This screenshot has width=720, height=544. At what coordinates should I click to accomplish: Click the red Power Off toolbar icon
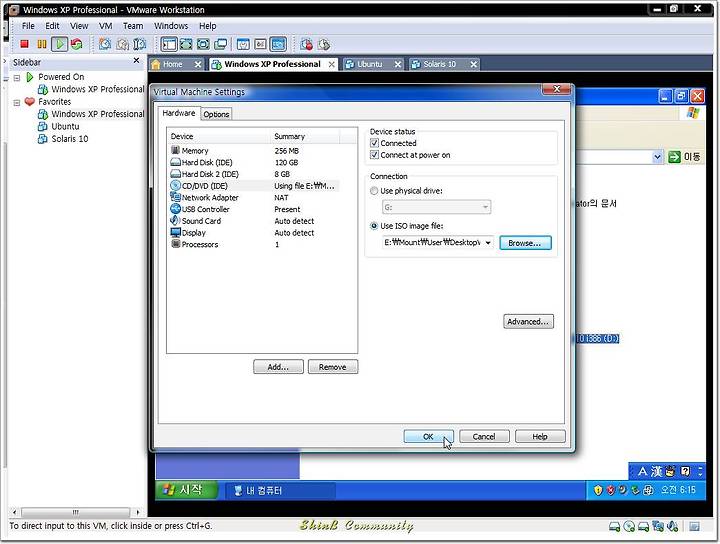point(24,45)
